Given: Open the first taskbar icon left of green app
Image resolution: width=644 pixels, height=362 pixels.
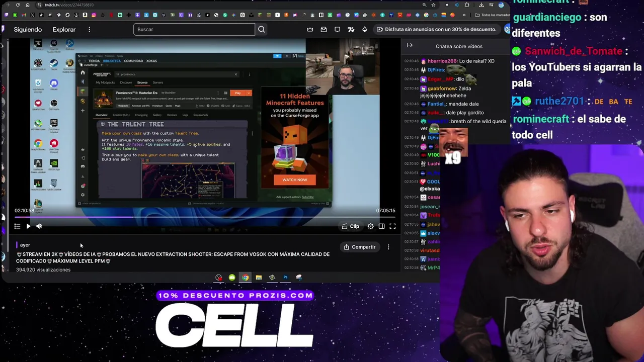Looking at the screenshot, I should (218, 278).
